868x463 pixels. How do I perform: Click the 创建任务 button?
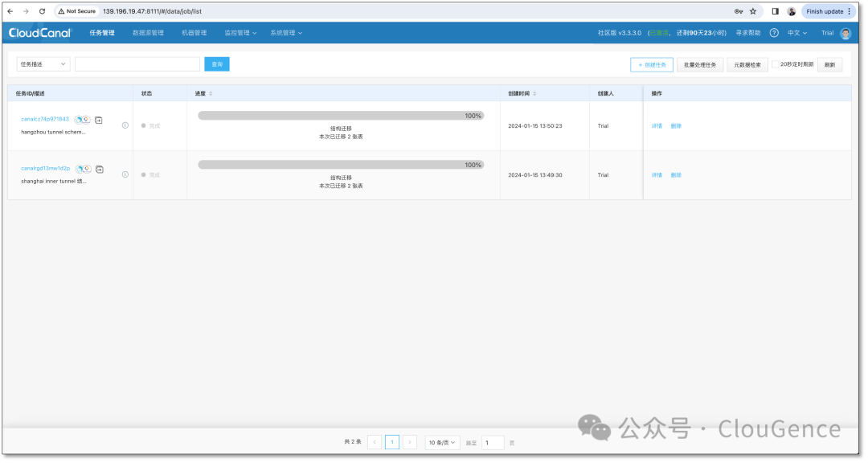coord(652,65)
